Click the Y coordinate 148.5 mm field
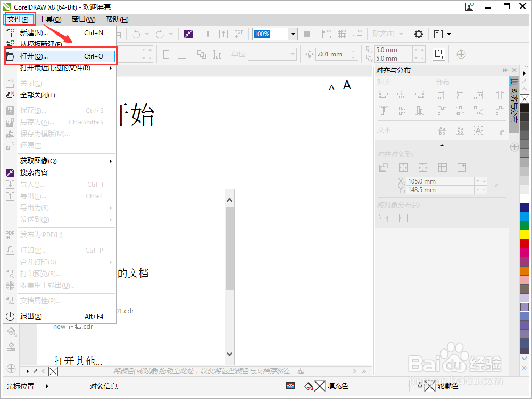This screenshot has width=532, height=399. coord(440,190)
